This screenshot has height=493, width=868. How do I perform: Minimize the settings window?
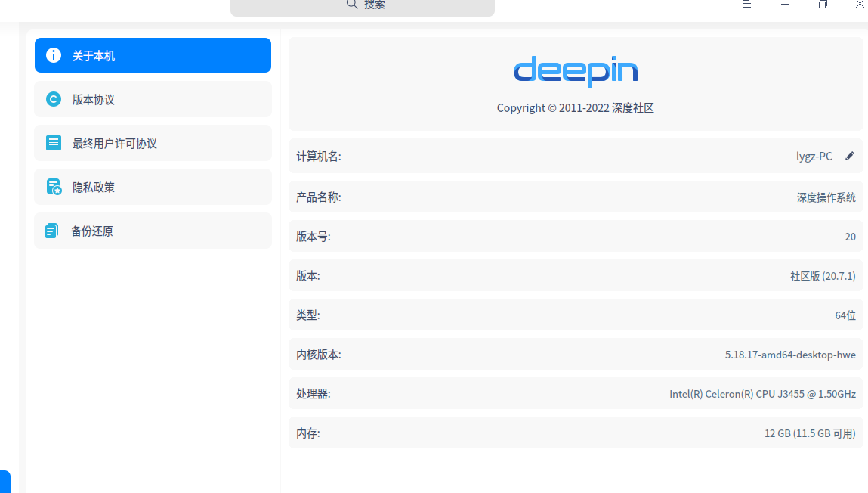coord(785,4)
